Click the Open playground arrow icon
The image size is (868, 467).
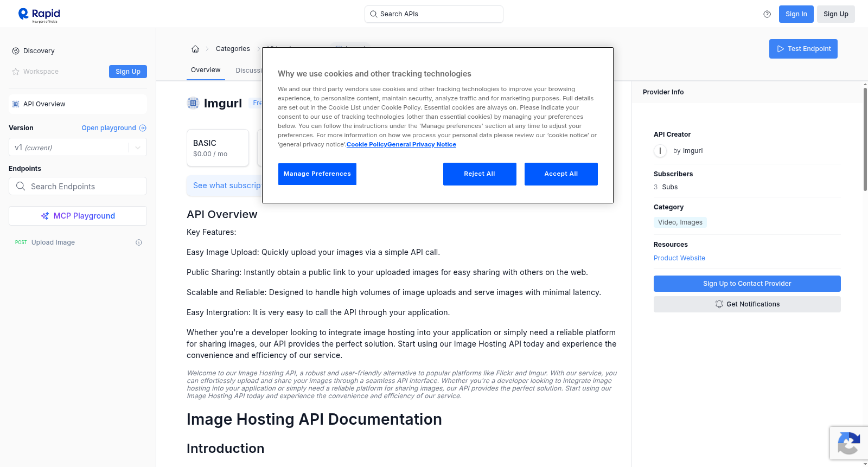pyautogui.click(x=143, y=128)
